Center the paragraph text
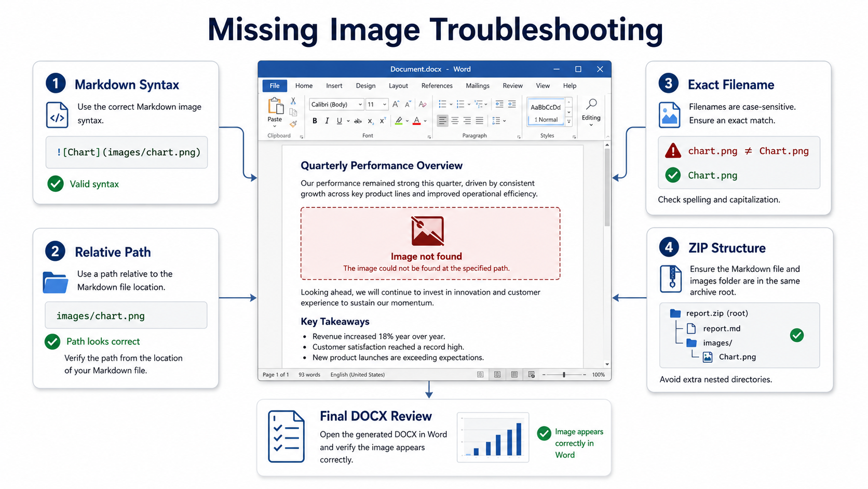 (x=455, y=121)
